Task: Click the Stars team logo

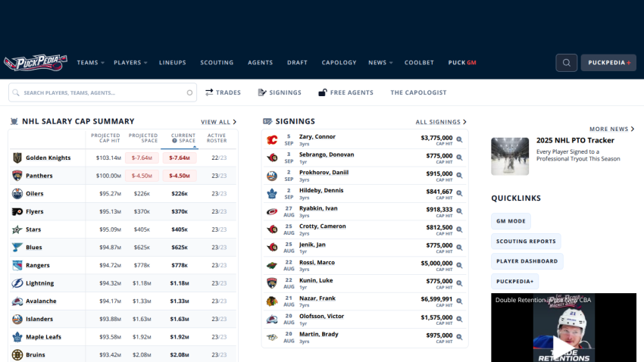Action: (17, 229)
